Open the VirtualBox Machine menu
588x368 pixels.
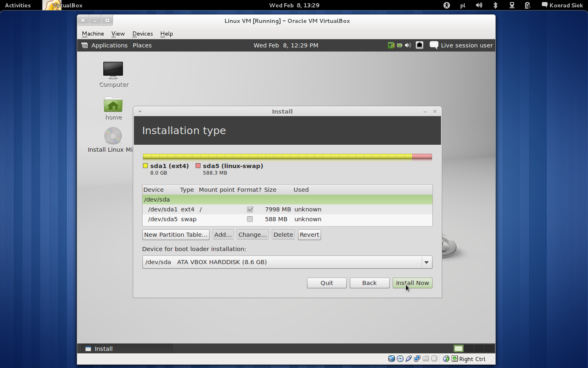pyautogui.click(x=93, y=34)
